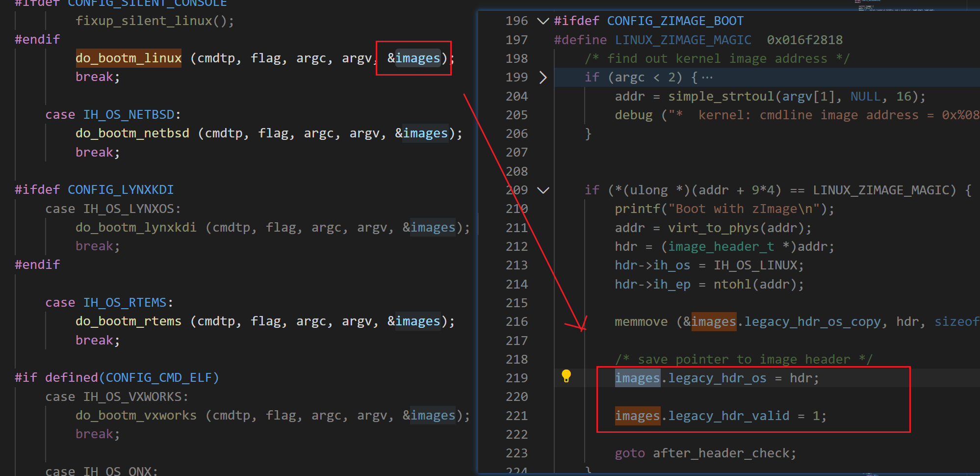This screenshot has height=476, width=980.
Task: Click the printf call on line 210
Action: point(638,209)
